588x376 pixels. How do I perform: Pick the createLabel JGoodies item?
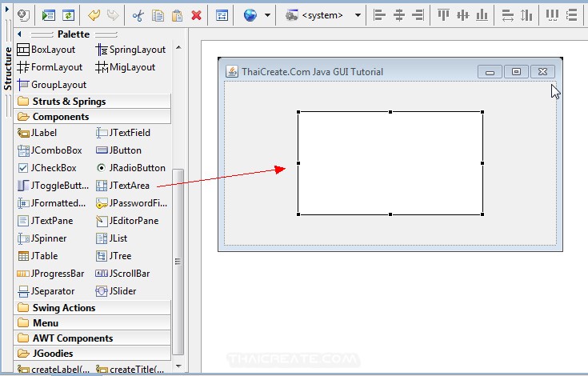[x=54, y=370]
